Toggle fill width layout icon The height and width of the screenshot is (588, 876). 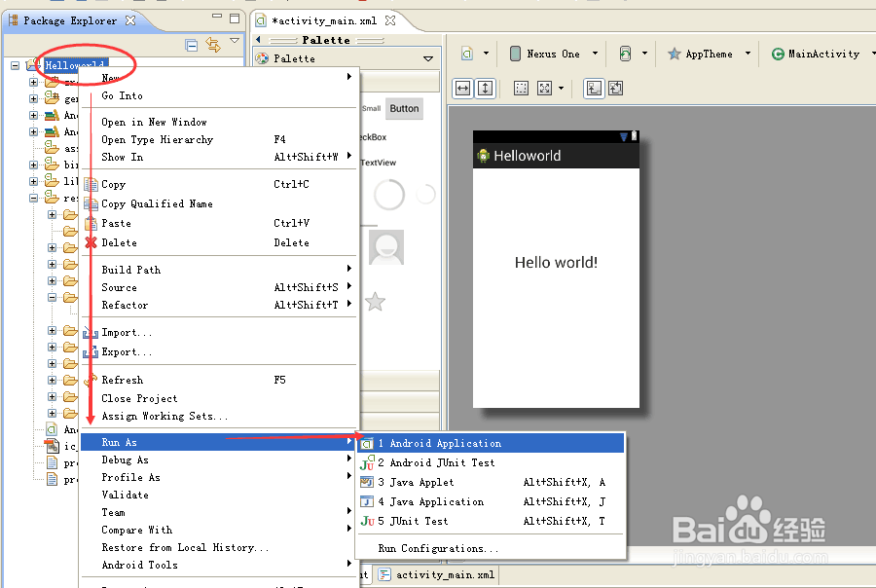pyautogui.click(x=462, y=89)
